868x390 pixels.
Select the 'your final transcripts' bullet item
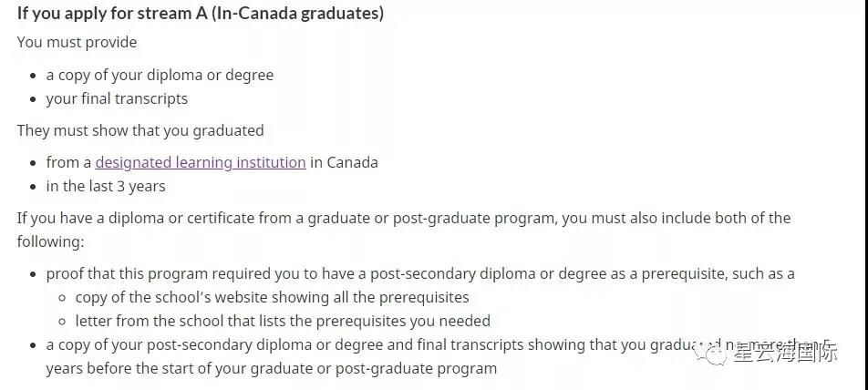(x=117, y=98)
